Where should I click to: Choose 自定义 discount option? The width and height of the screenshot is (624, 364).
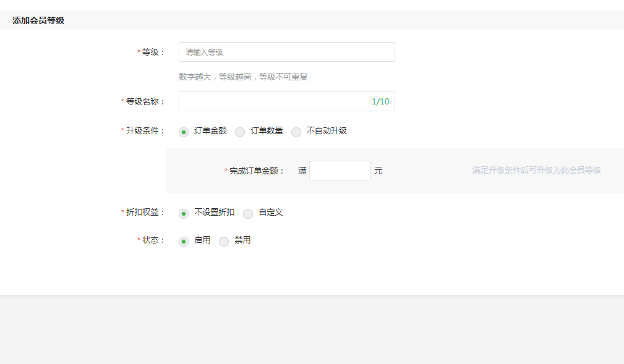tap(248, 214)
